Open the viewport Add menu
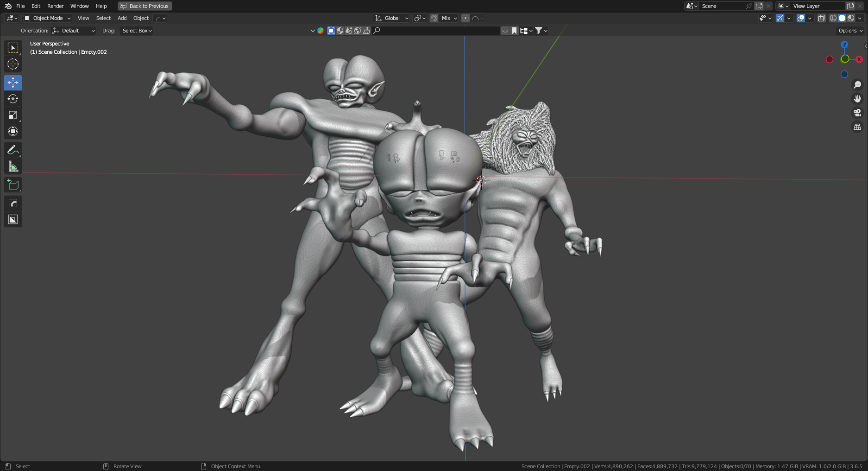868x471 pixels. click(122, 18)
